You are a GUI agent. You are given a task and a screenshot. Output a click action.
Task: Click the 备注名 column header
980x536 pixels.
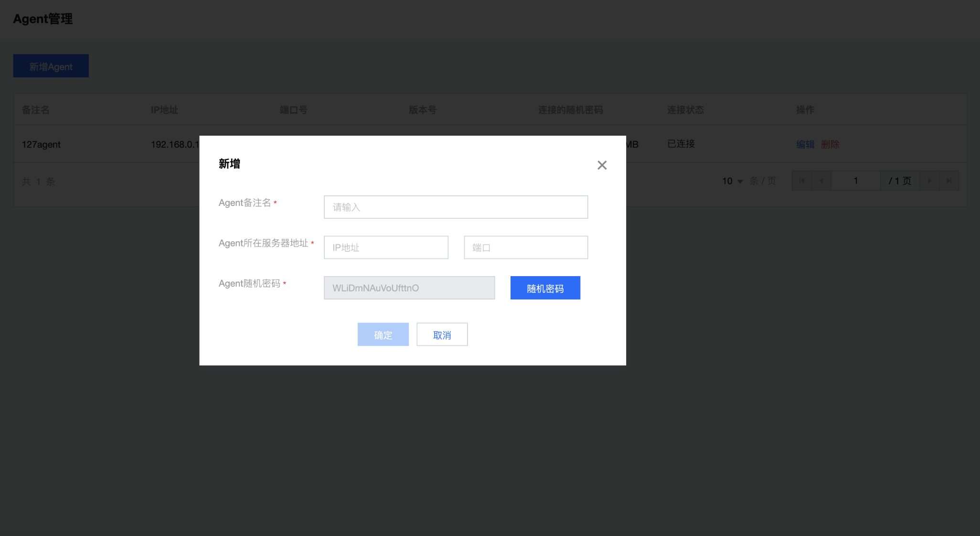[x=35, y=110]
